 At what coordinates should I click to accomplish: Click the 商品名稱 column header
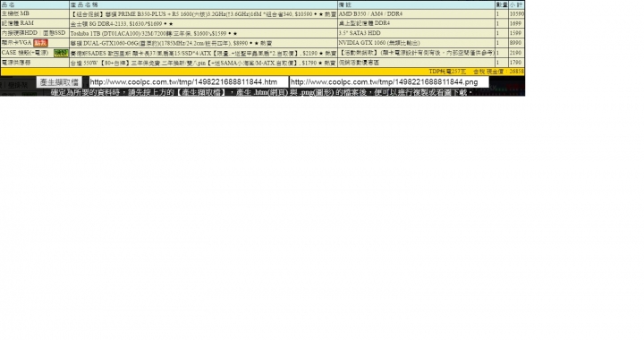[84, 5]
